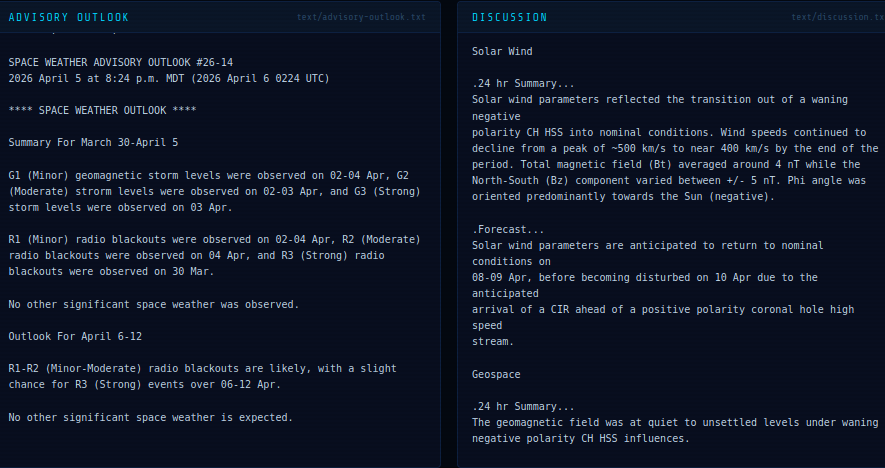
Task: Click the ADVISORY OUTLOOK panel header
Action: 68,17
